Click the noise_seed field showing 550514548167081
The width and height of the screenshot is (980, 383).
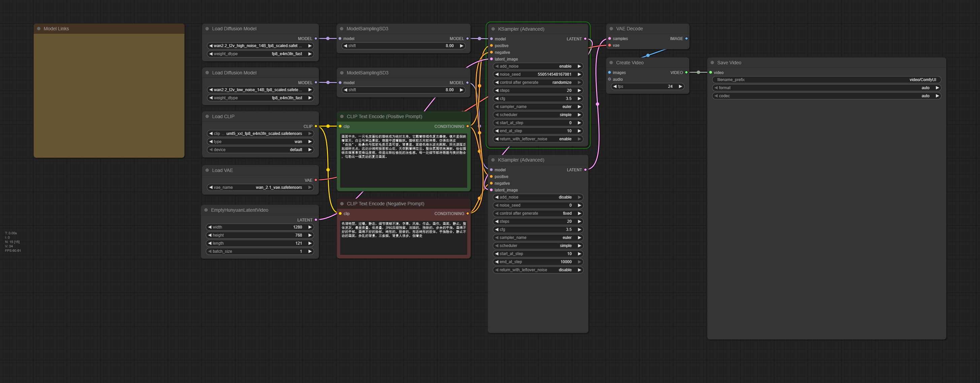click(538, 74)
